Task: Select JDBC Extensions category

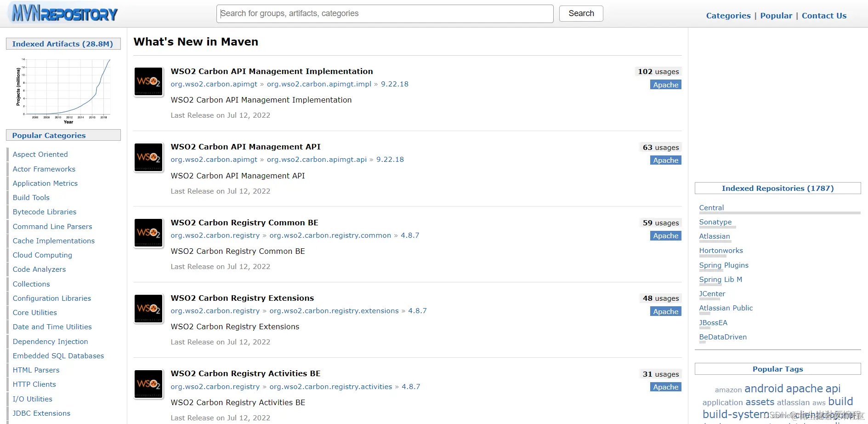Action: tap(41, 413)
